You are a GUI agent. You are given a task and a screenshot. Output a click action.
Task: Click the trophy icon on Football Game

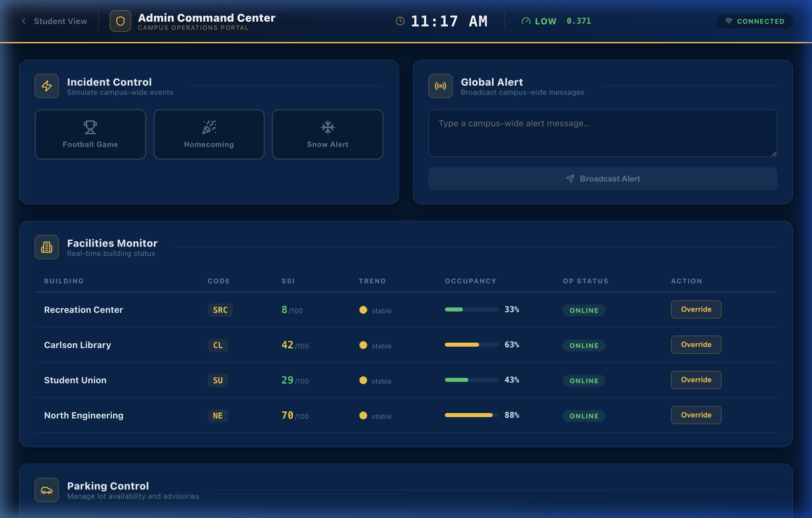90,127
